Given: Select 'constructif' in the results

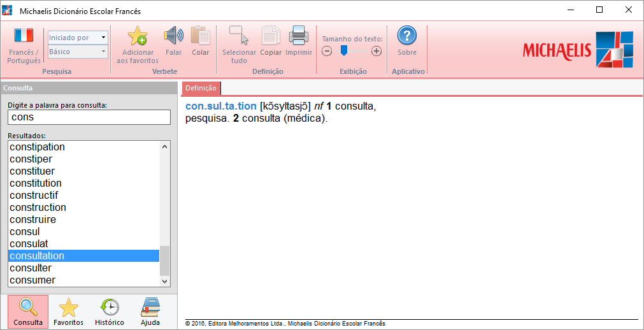Looking at the screenshot, I should (x=84, y=195).
